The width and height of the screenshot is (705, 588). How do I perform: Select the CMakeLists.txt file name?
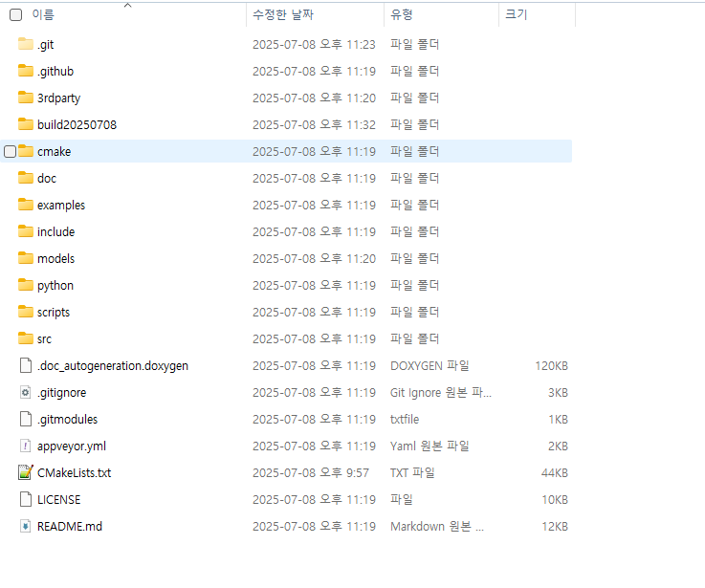coord(75,472)
